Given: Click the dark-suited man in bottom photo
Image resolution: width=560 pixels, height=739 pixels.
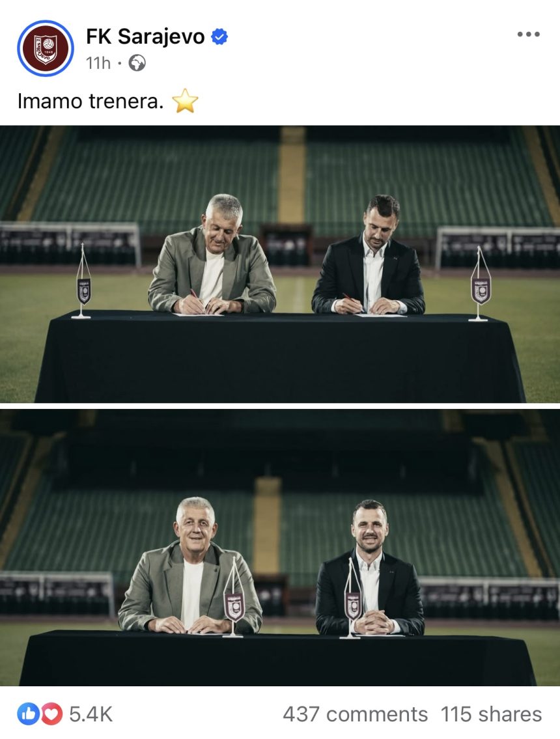Looking at the screenshot, I should [x=370, y=569].
